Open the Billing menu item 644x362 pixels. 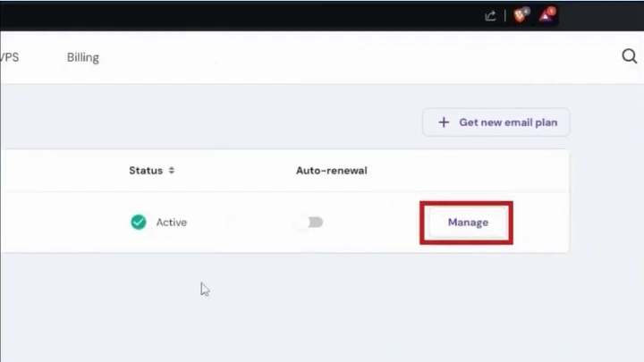pyautogui.click(x=83, y=57)
